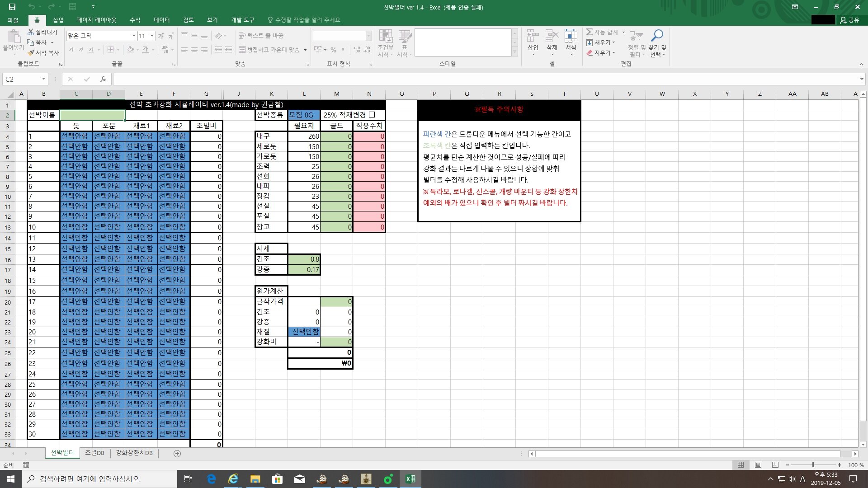The height and width of the screenshot is (488, 868).
Task: Click the Merge and Center (병합하고 가운데 맞춤) icon
Action: coord(242,50)
